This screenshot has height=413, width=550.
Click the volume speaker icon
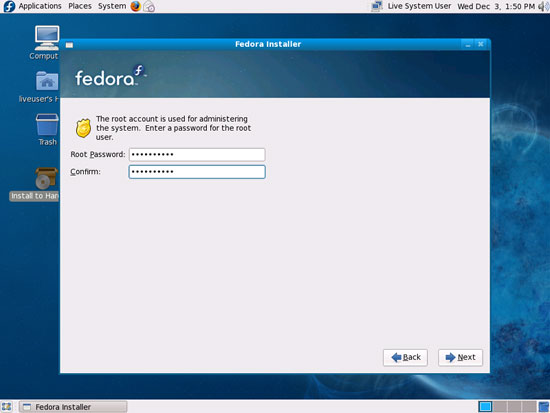543,6
